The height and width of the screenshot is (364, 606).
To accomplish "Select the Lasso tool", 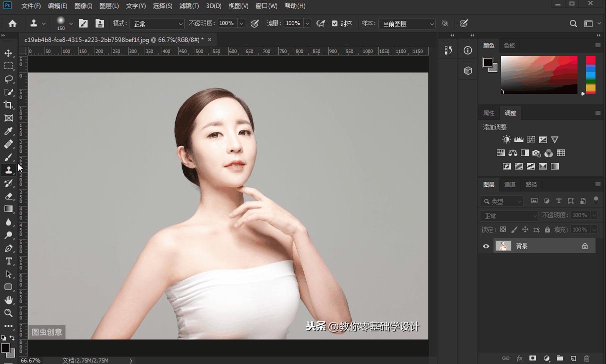I will coord(9,79).
